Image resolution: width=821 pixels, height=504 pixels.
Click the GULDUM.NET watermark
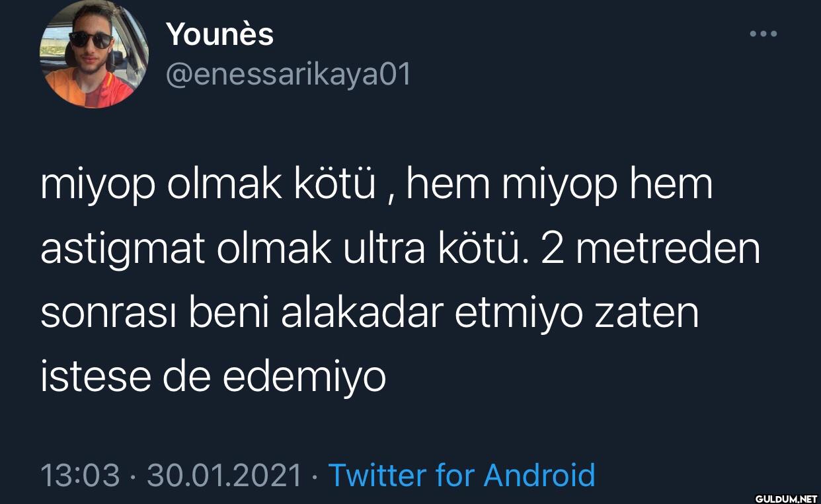coord(786,497)
